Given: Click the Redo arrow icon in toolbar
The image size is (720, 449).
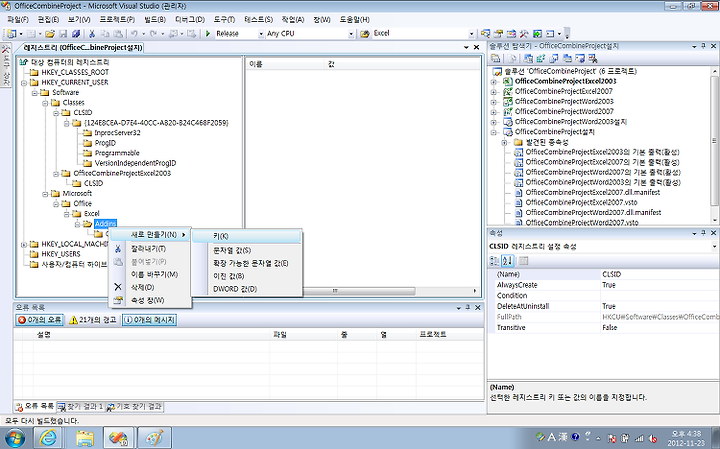Looking at the screenshot, I should click(x=153, y=34).
